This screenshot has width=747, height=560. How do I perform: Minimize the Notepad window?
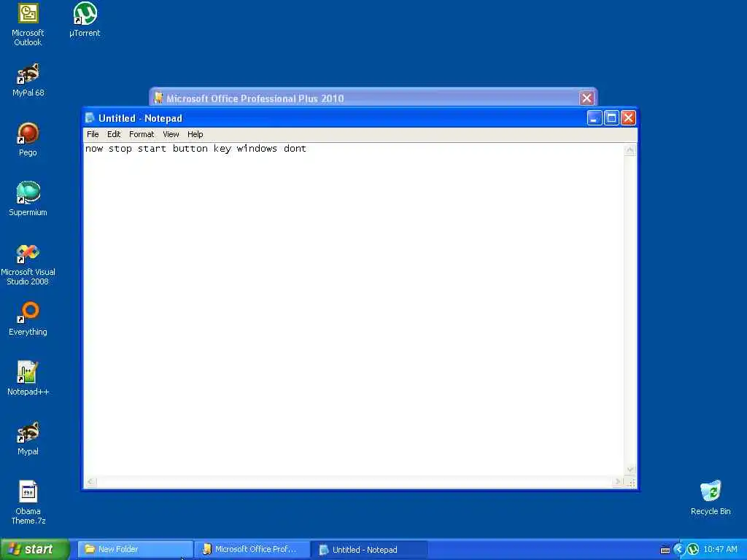point(594,117)
